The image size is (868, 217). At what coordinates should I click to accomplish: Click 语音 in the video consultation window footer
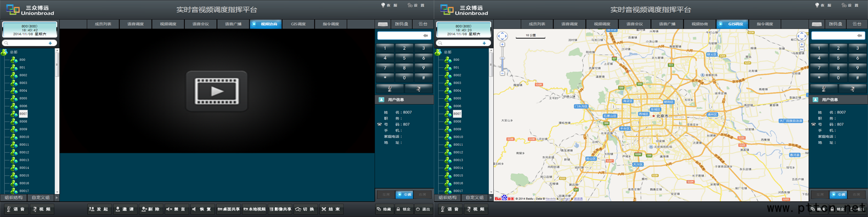coord(16,209)
